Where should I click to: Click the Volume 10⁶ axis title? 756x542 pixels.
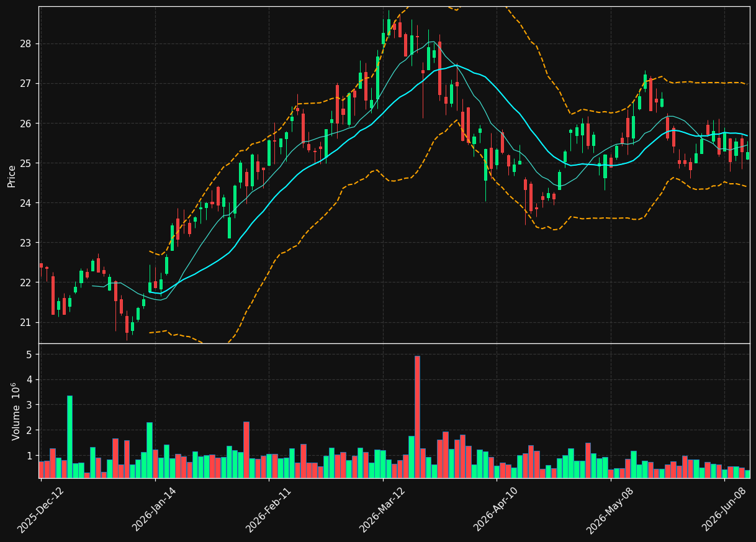coord(16,411)
